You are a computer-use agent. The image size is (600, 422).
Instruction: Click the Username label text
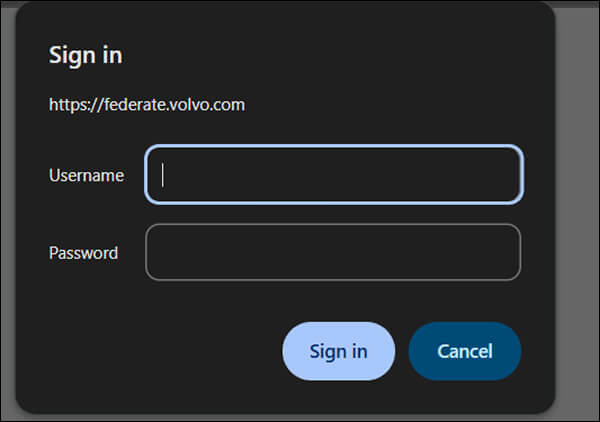86,175
